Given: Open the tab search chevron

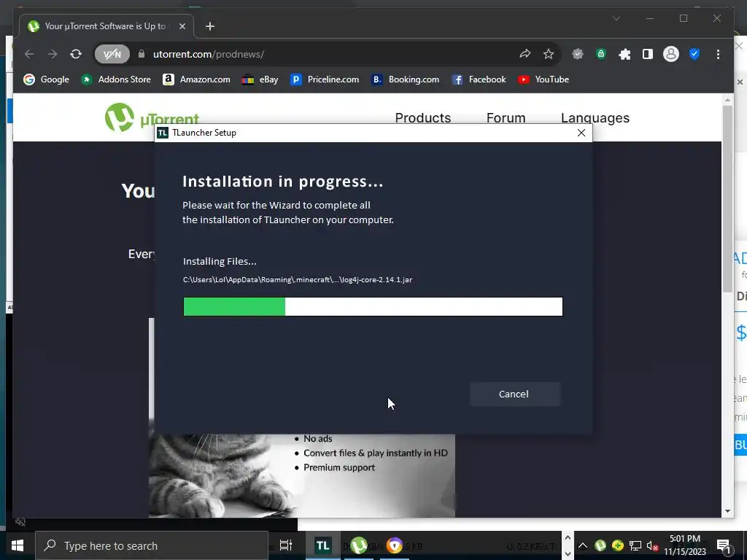Looking at the screenshot, I should (616, 18).
